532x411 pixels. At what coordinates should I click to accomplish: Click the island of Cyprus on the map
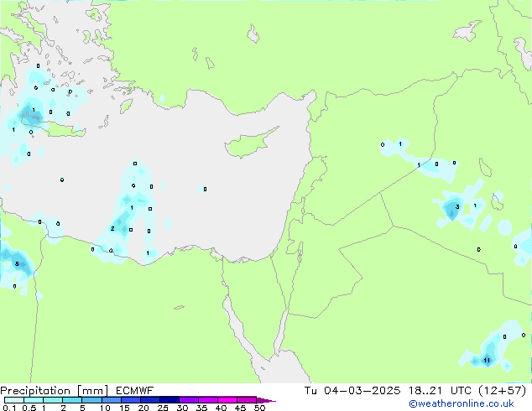[x=249, y=143]
